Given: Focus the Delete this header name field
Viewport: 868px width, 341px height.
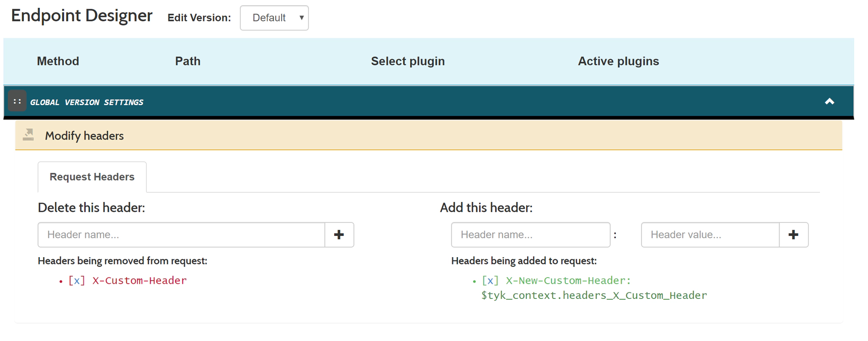Looking at the screenshot, I should [181, 235].
